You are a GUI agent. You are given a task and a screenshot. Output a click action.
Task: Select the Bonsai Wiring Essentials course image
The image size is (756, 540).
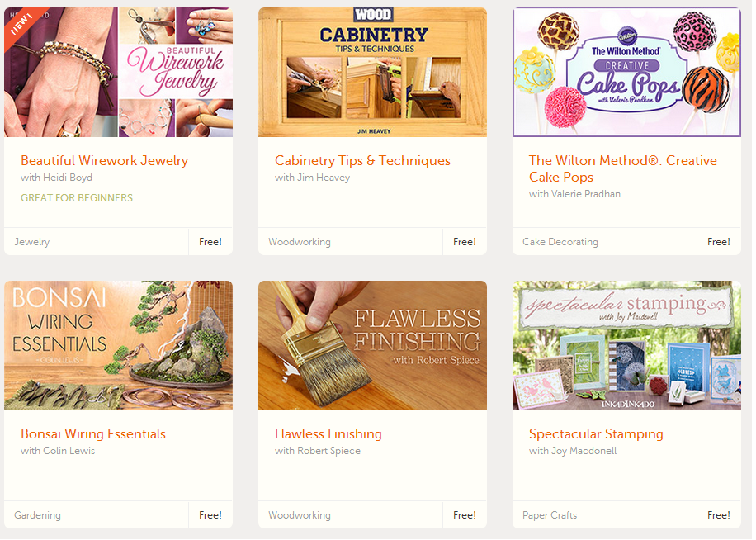coord(118,346)
